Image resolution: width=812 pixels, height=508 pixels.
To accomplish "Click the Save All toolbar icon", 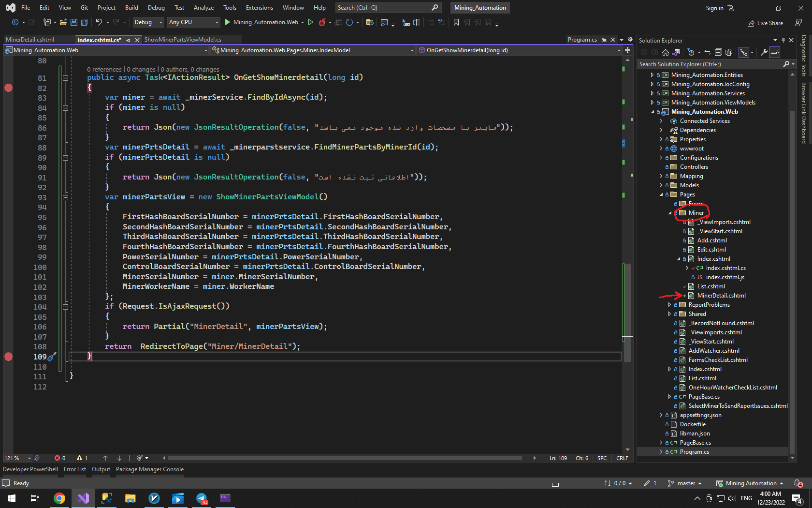I will [85, 22].
